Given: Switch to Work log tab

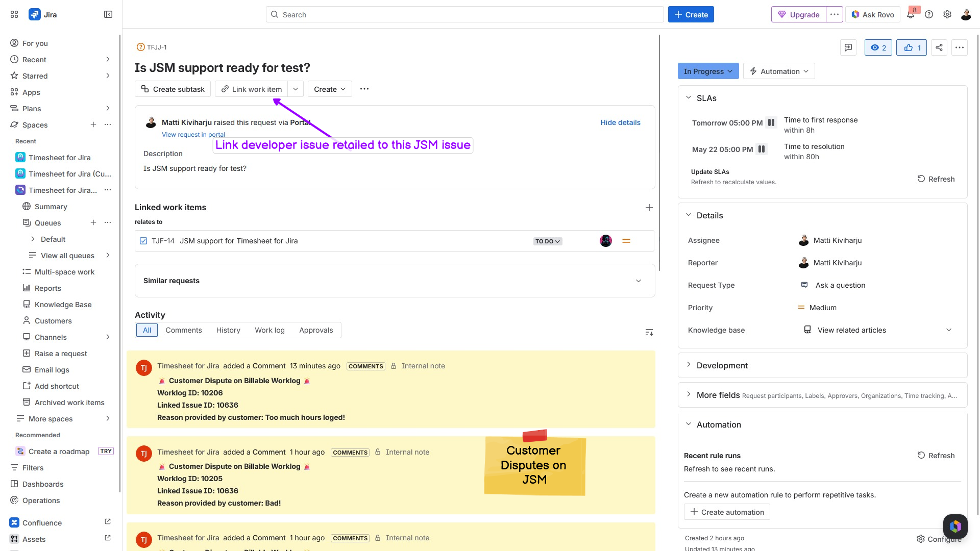Looking at the screenshot, I should tap(269, 330).
